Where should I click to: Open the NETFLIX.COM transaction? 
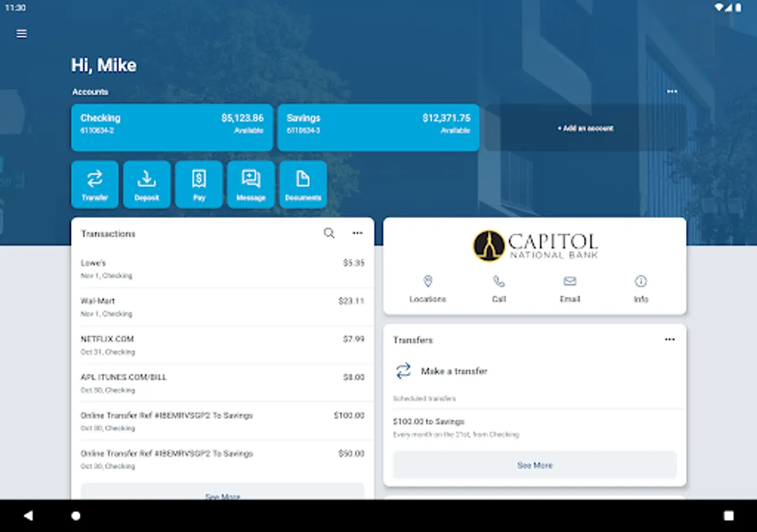222,345
